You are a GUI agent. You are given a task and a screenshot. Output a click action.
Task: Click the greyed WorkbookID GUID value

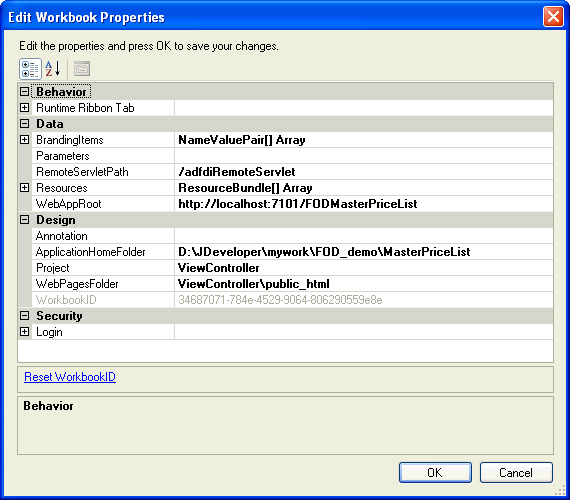(364, 300)
